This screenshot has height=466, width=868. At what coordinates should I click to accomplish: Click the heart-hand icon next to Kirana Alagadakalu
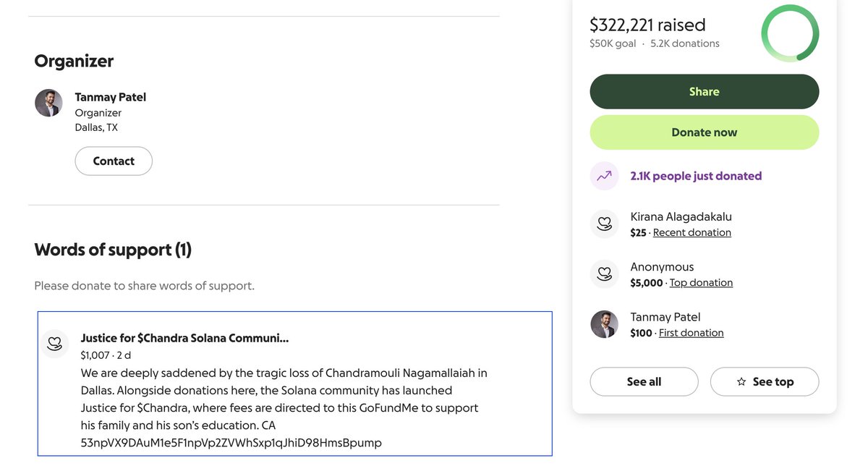604,224
